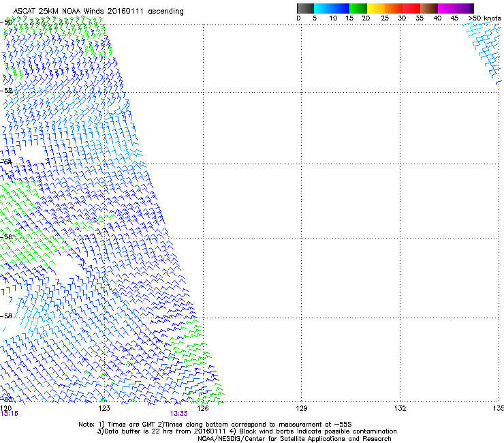Click the 126 longitude axis label

(203, 408)
